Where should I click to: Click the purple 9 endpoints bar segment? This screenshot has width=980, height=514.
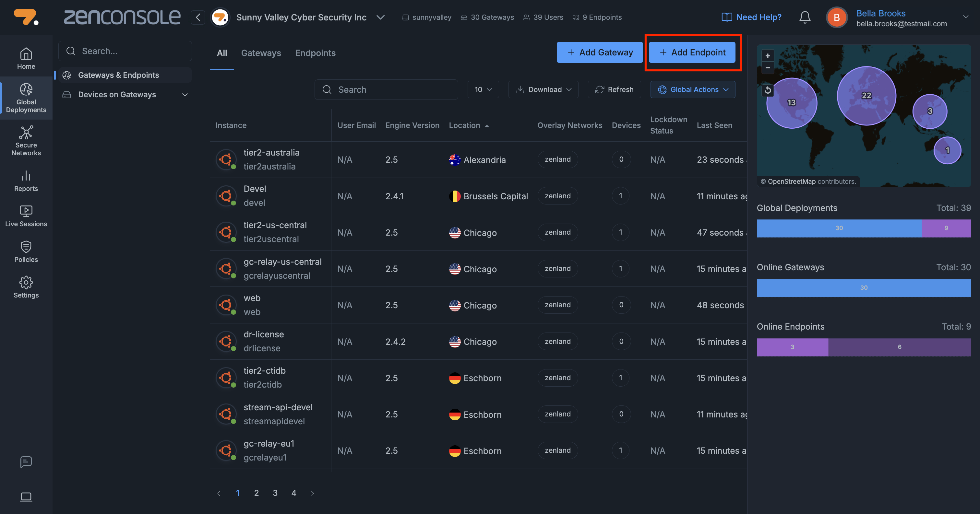(946, 228)
